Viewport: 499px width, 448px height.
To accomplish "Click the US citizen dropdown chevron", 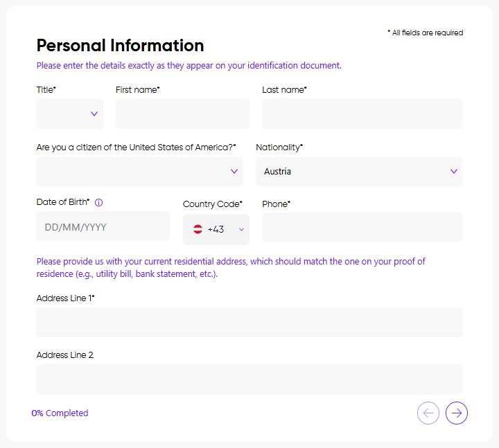I will (x=234, y=171).
